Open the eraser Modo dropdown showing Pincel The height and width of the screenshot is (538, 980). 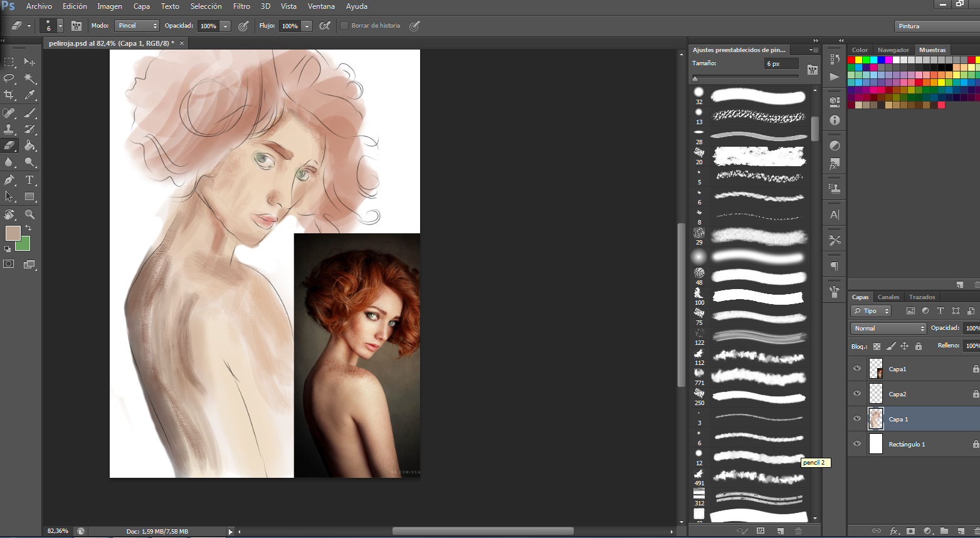pos(137,26)
